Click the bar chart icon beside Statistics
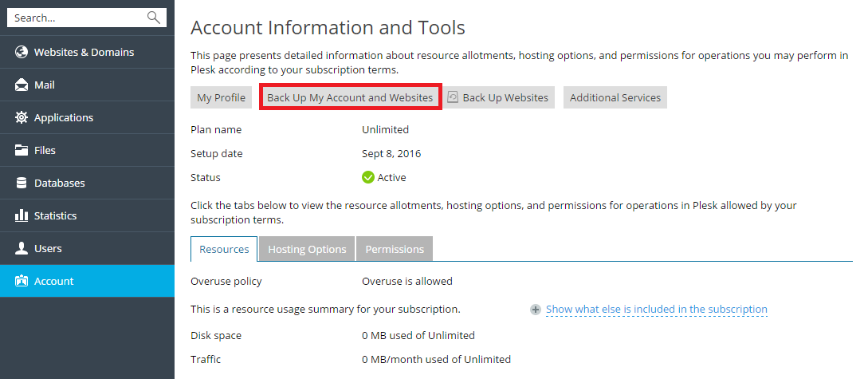868x379 pixels. (22, 216)
